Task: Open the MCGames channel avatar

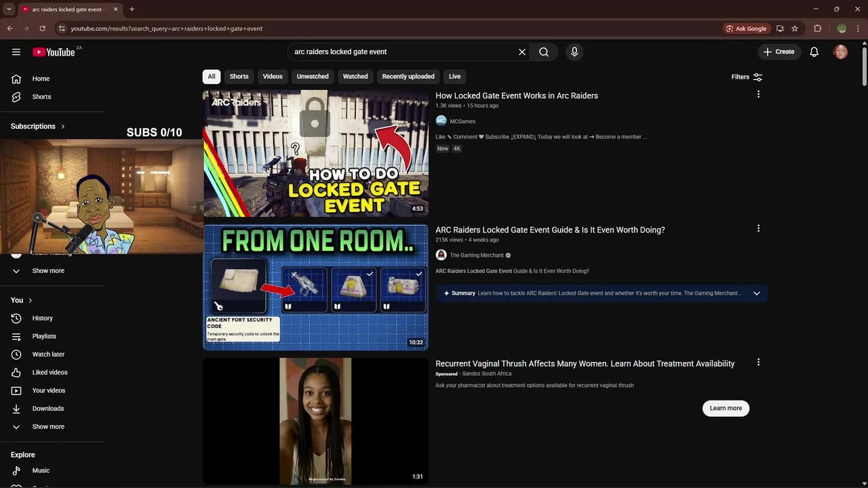Action: [x=441, y=121]
